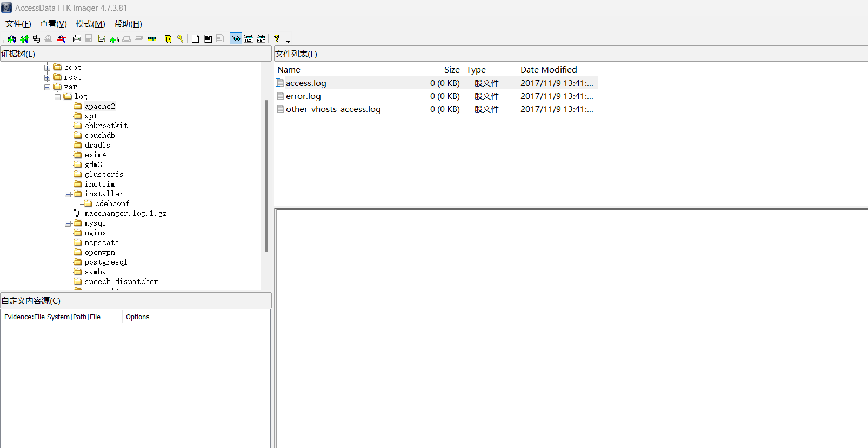Select the couchdb folder in tree

coord(99,135)
